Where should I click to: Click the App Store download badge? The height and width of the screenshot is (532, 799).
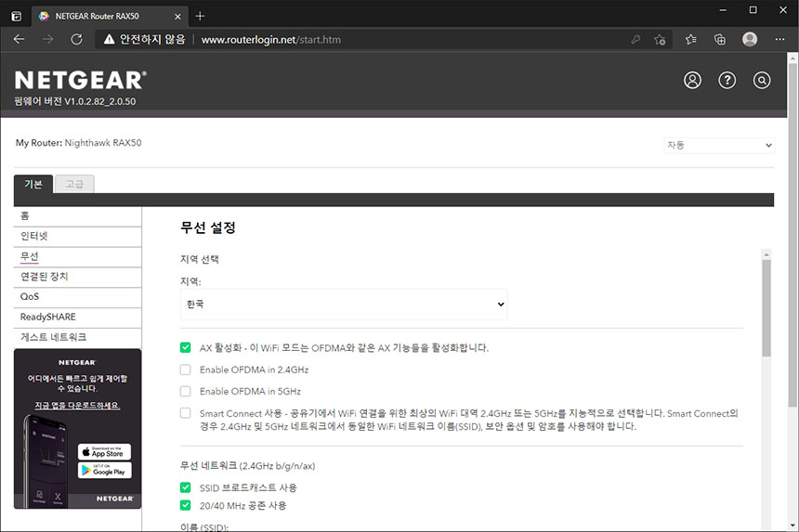[104, 452]
